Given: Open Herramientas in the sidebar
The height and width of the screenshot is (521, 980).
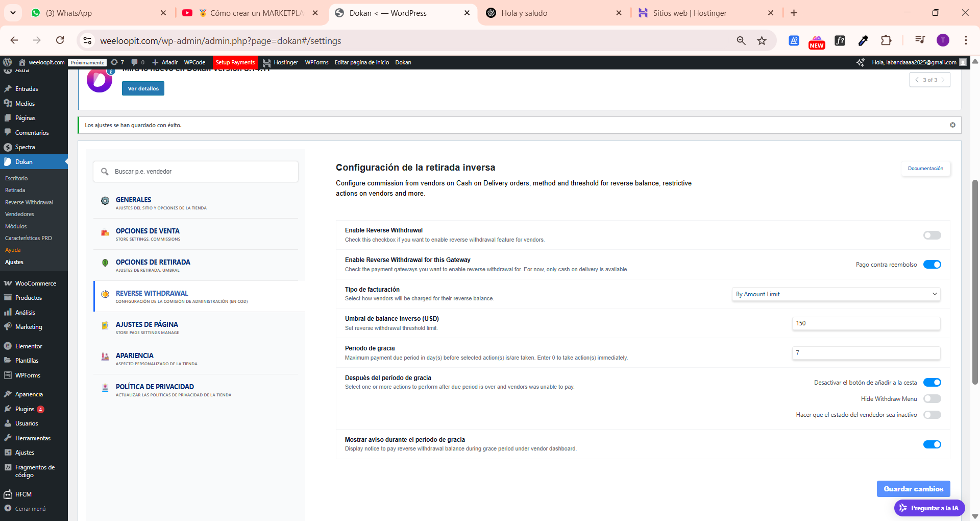Looking at the screenshot, I should (x=33, y=438).
